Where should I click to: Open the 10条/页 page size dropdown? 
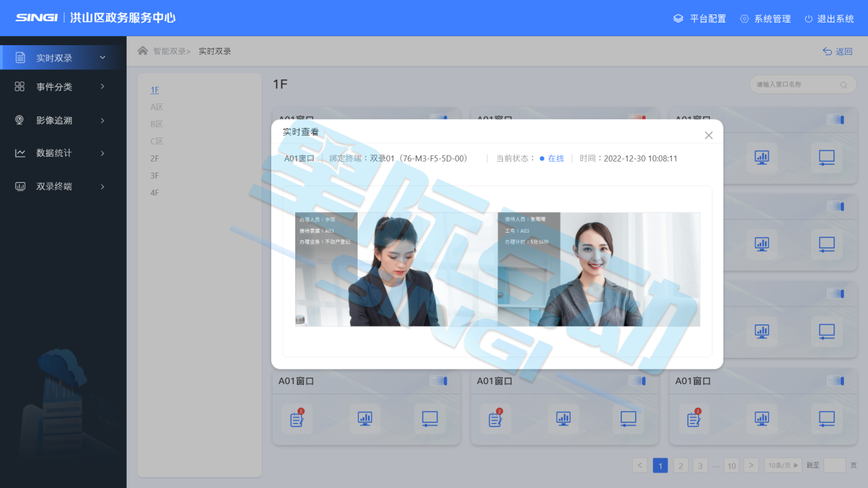coord(783,465)
